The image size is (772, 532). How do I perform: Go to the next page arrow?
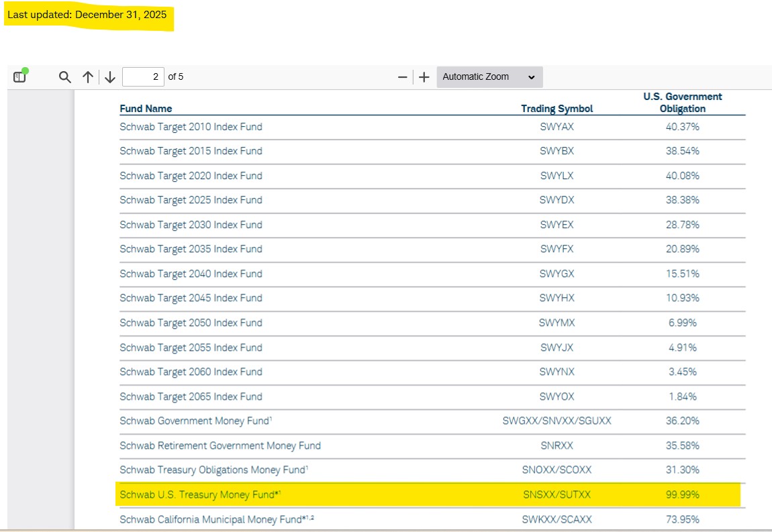110,76
